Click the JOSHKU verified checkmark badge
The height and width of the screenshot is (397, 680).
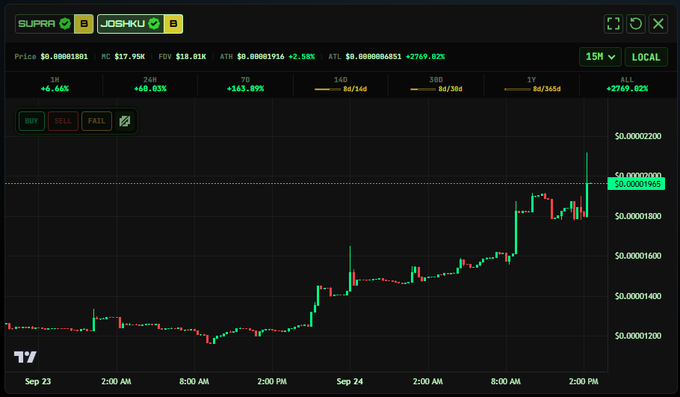pyautogui.click(x=154, y=23)
